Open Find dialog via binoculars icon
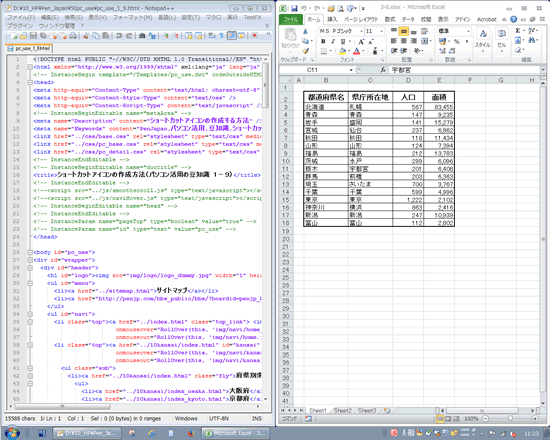 pos(142,35)
